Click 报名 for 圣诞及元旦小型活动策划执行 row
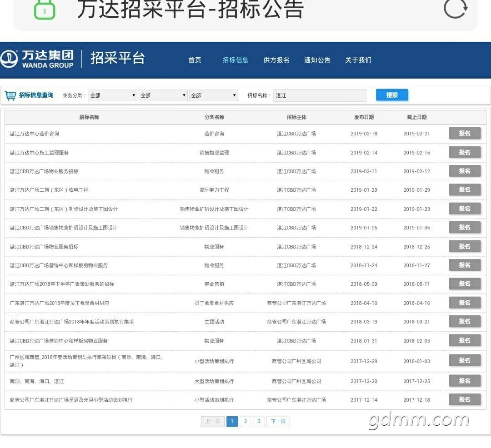491x448 pixels. (x=465, y=399)
